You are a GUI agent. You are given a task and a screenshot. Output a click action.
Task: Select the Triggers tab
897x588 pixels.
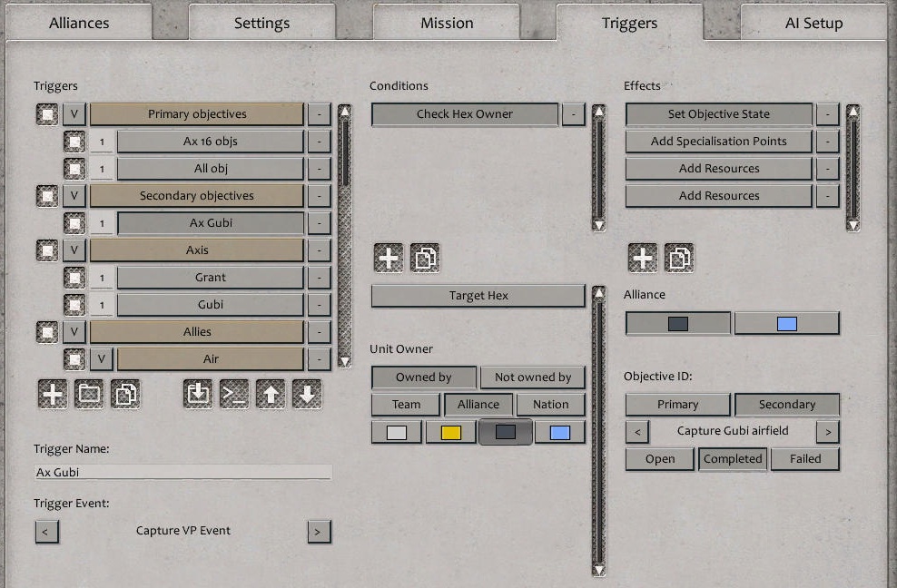pos(630,23)
